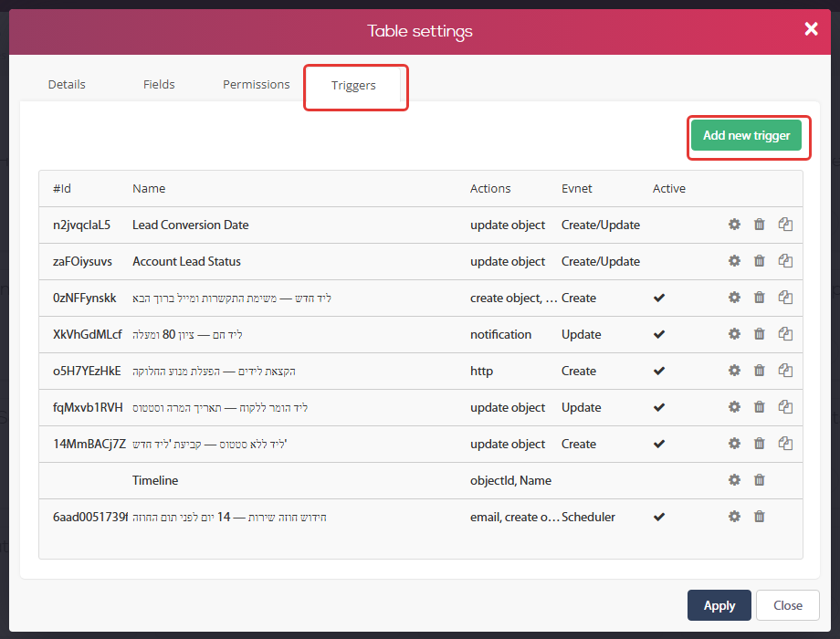The image size is (840, 639).
Task: Click gear icon for notification trigger XkVhGdMLcf
Action: pyautogui.click(x=734, y=334)
